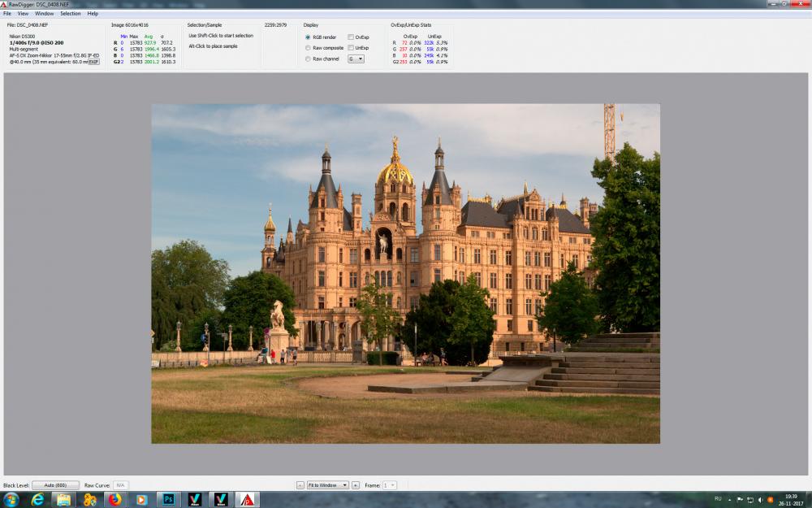Select the Raw composite display mode
The height and width of the screenshot is (508, 812).
[x=308, y=48]
